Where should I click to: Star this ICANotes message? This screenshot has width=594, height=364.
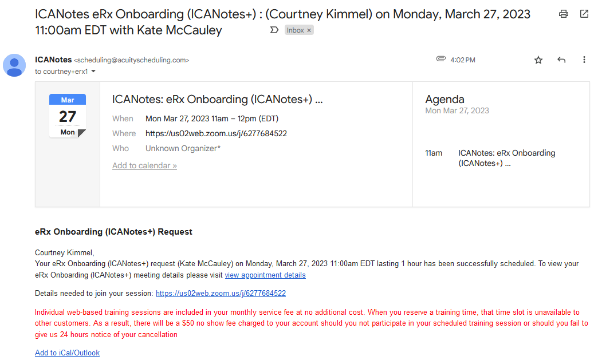(538, 60)
